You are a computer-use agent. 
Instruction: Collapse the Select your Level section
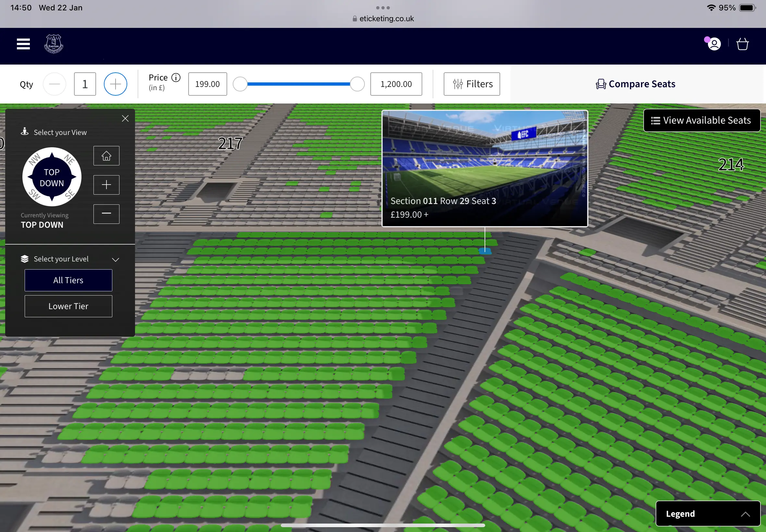115,259
